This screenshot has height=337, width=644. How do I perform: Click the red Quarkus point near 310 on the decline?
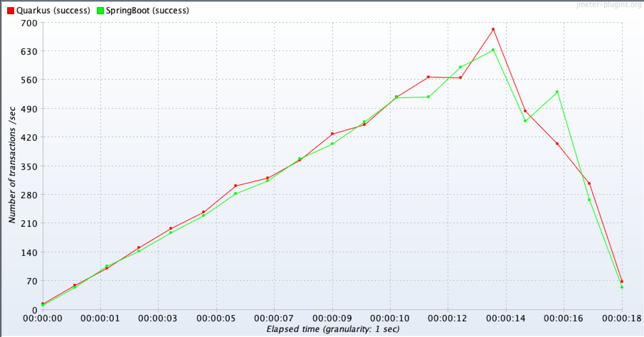[589, 183]
